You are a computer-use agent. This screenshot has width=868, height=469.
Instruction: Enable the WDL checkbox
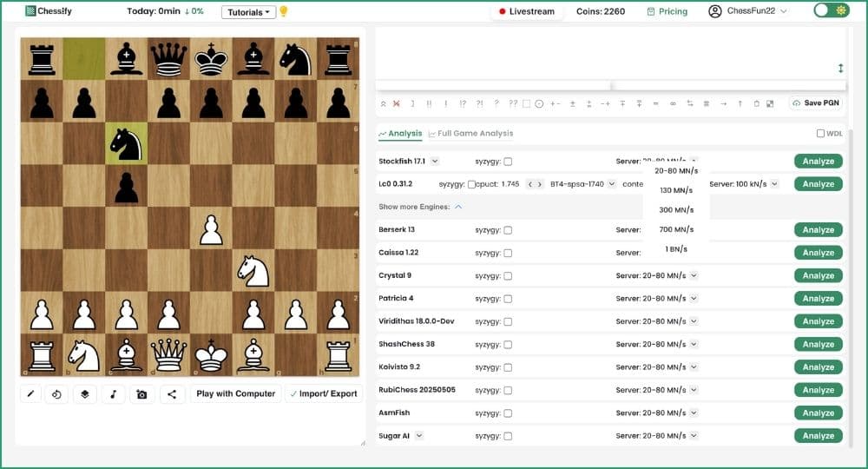(x=820, y=134)
